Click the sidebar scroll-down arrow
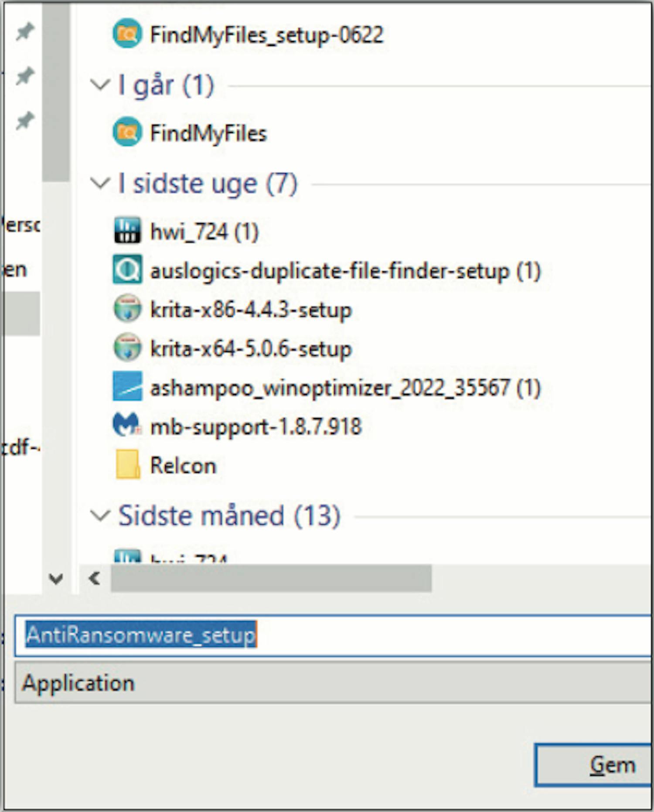Viewport: 654px width, 812px height. point(56,579)
